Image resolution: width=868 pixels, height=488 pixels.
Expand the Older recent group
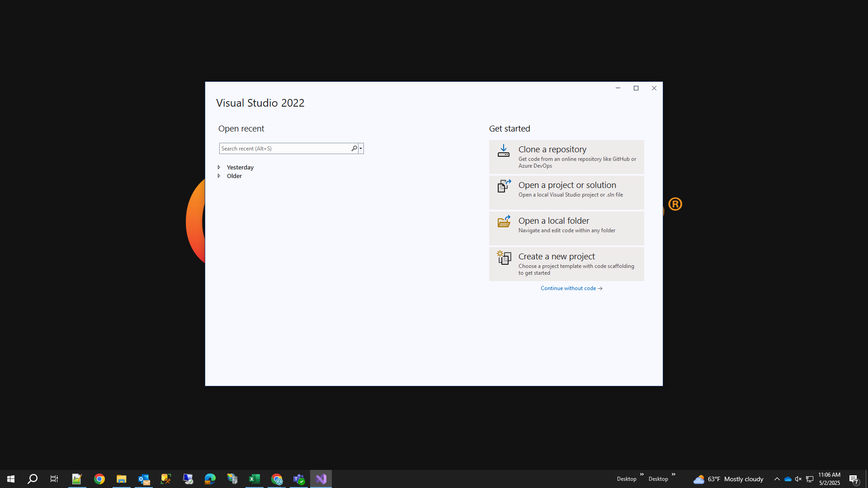(x=219, y=176)
